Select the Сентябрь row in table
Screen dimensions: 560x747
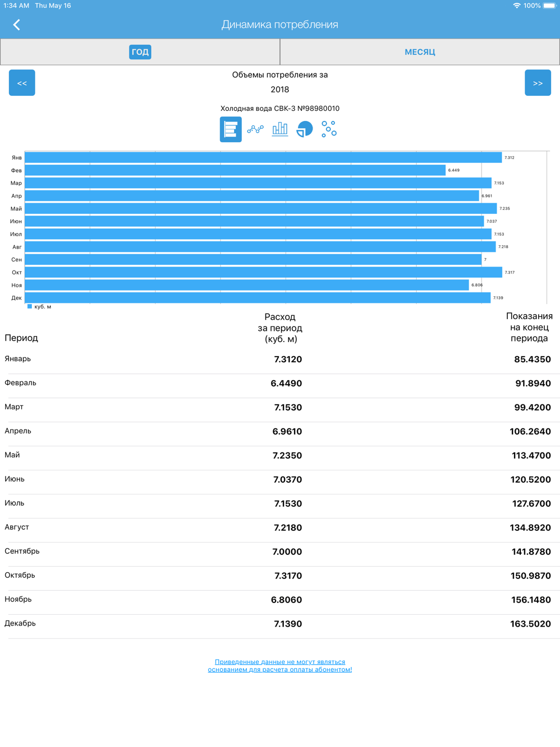point(280,552)
